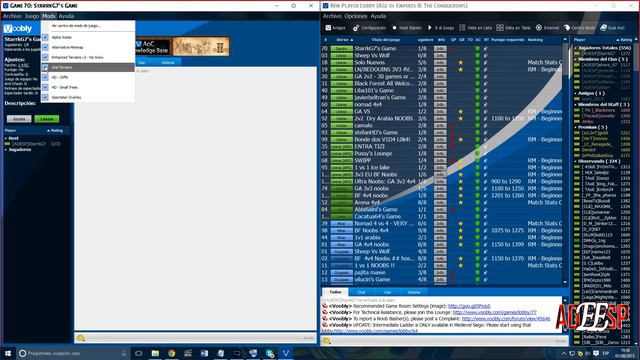Toggle Enhanced Terrains v2 - No Snow mod
640x360 pixels.
click(x=45, y=57)
